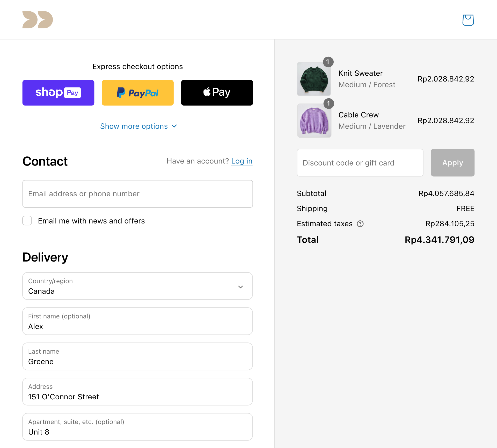Click the email or phone number field
The width and height of the screenshot is (497, 448).
137,194
